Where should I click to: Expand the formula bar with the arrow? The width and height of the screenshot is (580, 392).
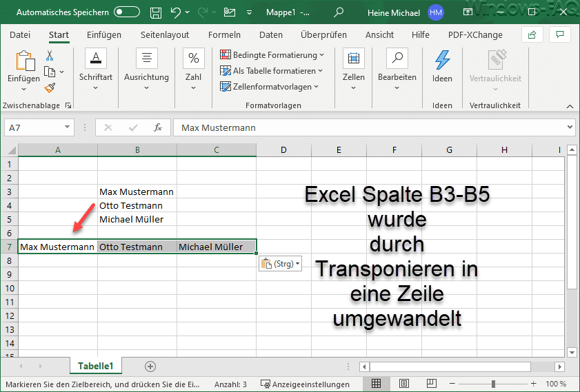pos(570,127)
